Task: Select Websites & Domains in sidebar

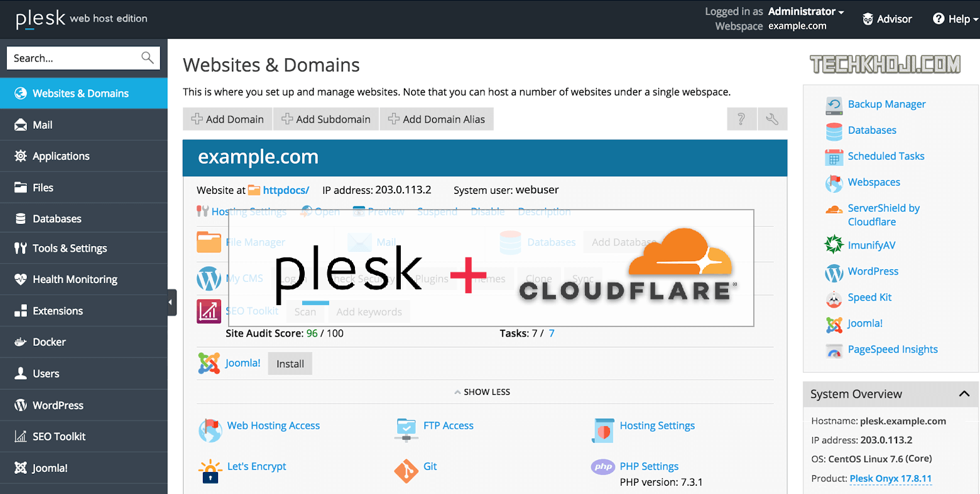Action: point(84,93)
